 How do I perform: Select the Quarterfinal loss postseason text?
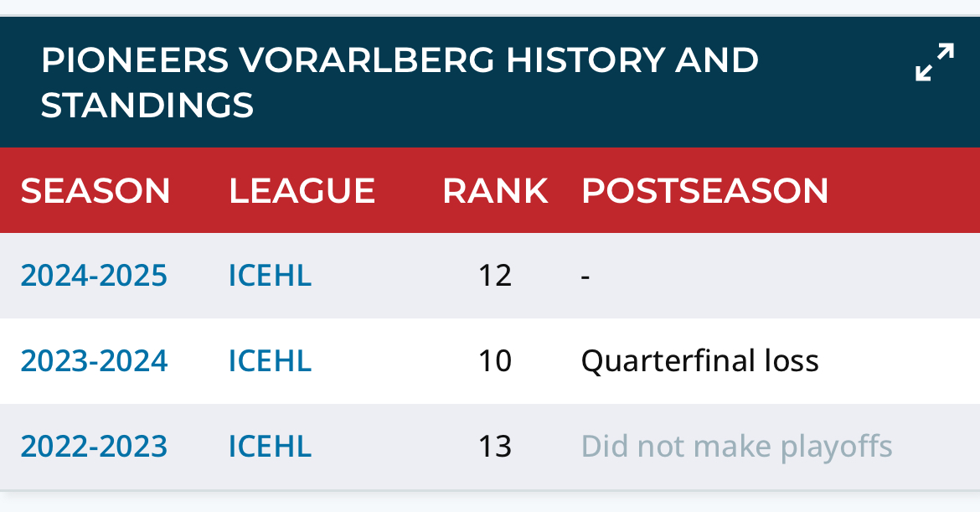click(699, 361)
